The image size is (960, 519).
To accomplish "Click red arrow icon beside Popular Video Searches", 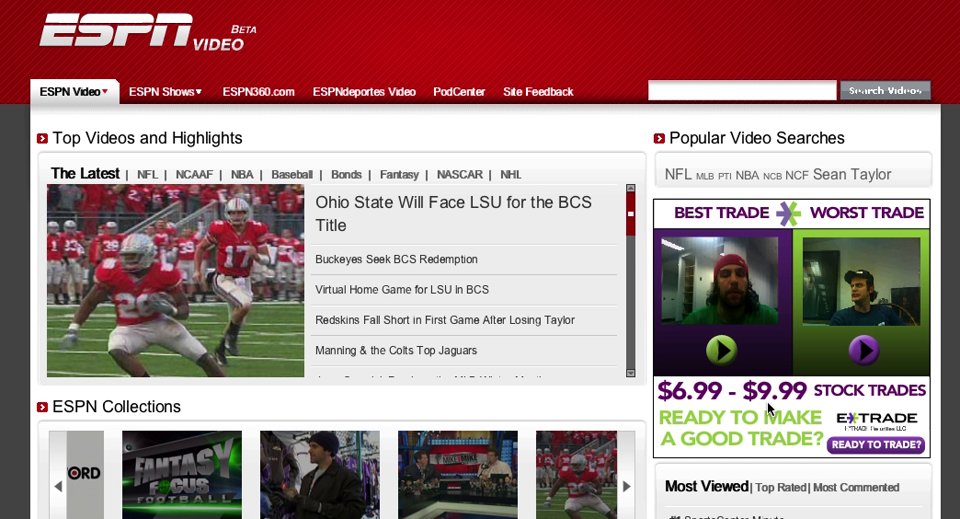I will [659, 139].
